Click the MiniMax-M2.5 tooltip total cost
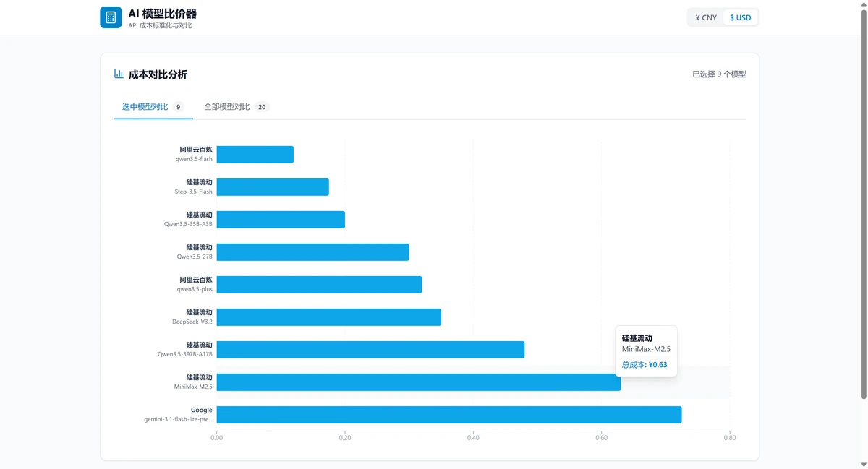 tap(644, 365)
